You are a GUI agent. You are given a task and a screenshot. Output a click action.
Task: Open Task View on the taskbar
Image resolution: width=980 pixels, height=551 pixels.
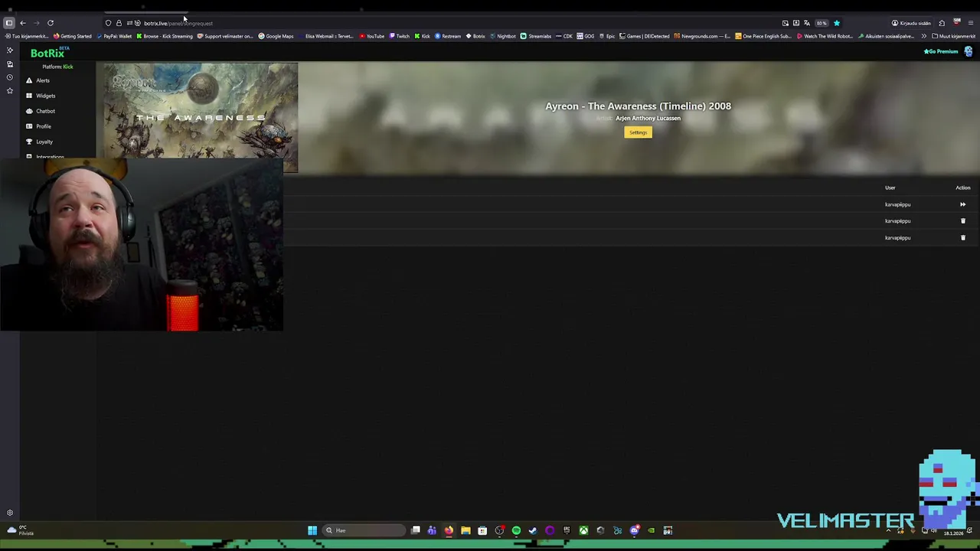[x=416, y=530]
